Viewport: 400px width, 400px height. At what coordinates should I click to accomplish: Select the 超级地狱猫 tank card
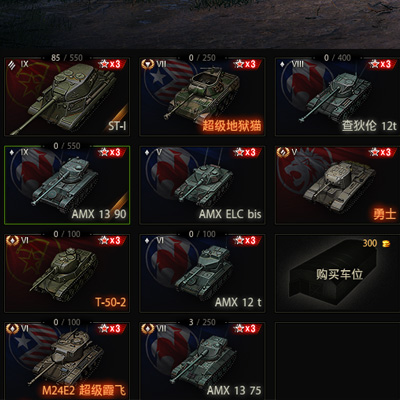click(202, 97)
